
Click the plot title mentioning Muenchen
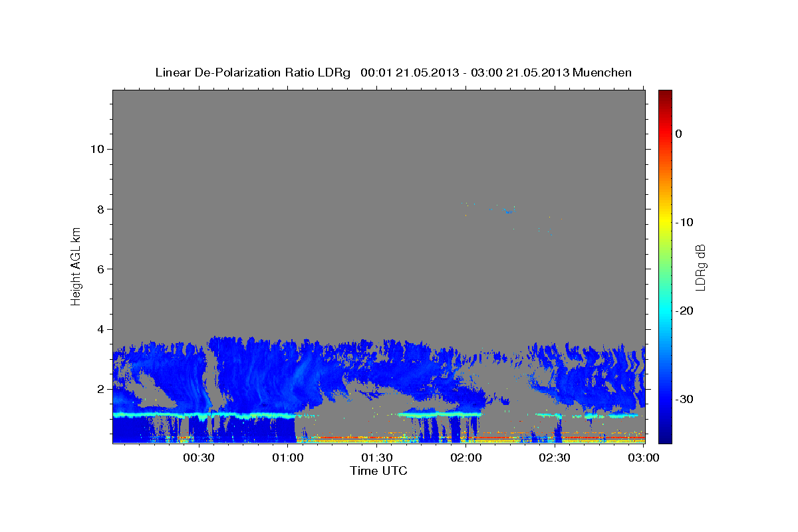coord(393,72)
